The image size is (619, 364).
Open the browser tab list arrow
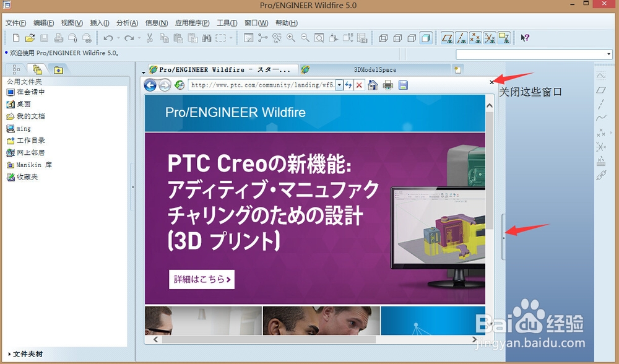click(144, 72)
